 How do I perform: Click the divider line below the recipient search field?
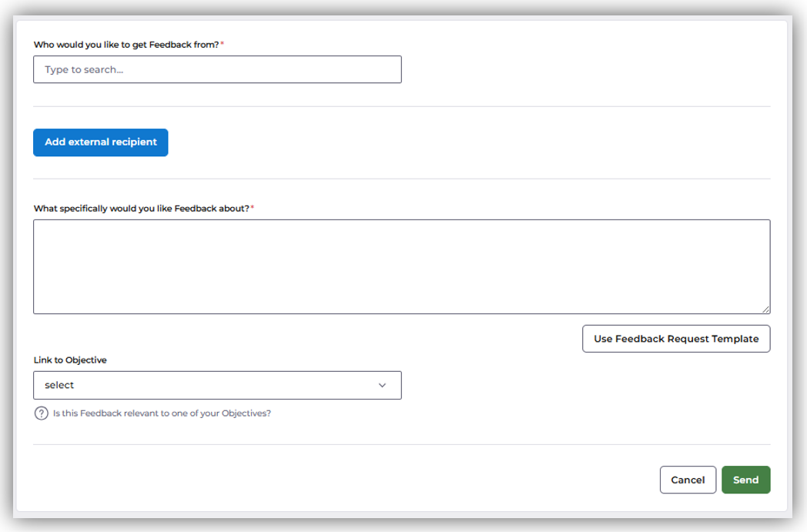pos(401,106)
